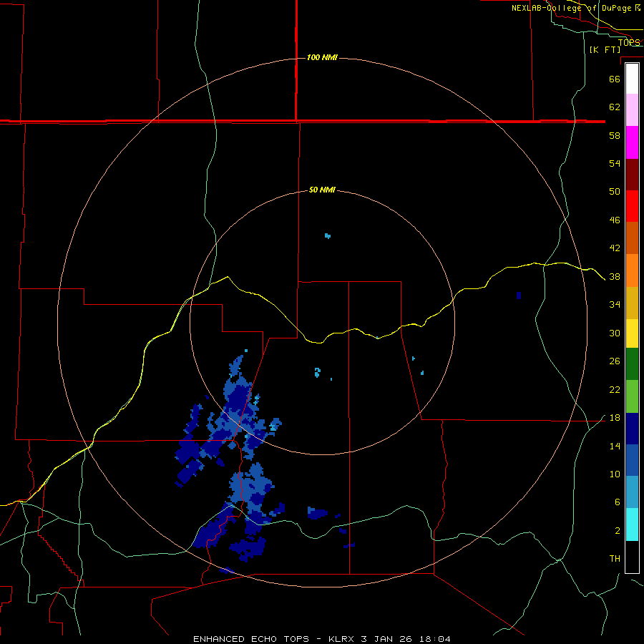Click the navy blue legend swatch
This screenshot has height=644, width=644.
coord(632,429)
